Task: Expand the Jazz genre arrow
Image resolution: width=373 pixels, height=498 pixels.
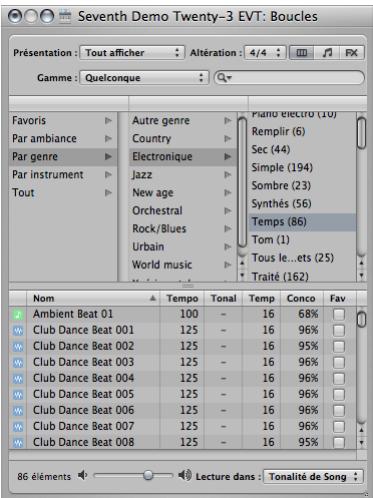Action: 228,174
